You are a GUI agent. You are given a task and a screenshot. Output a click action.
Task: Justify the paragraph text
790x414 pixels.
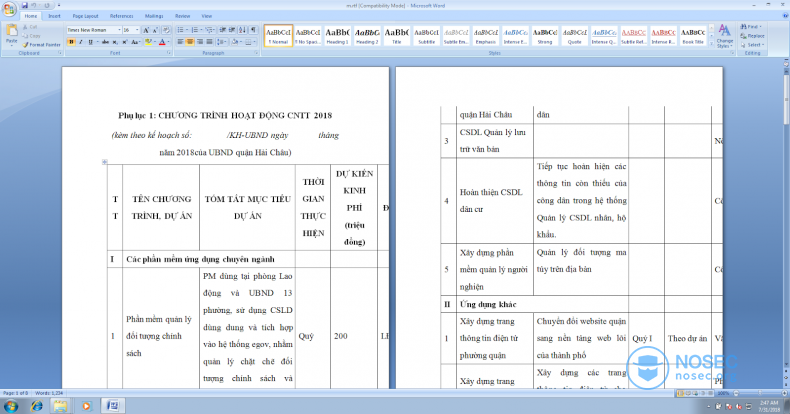[x=209, y=42]
